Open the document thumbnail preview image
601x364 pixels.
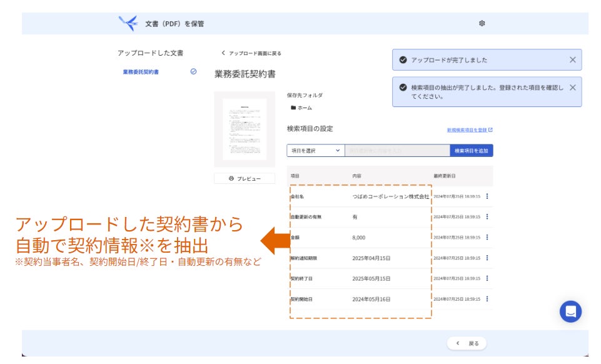[x=245, y=129]
